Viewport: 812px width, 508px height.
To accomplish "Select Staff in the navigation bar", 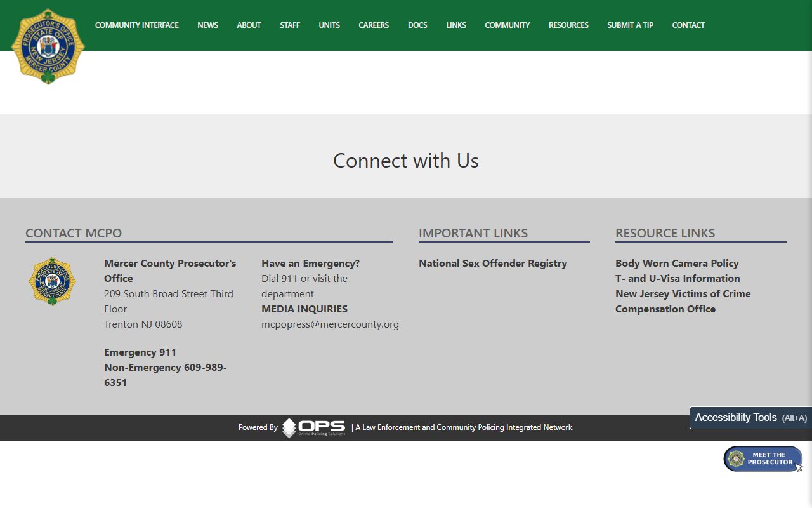I will click(x=290, y=25).
